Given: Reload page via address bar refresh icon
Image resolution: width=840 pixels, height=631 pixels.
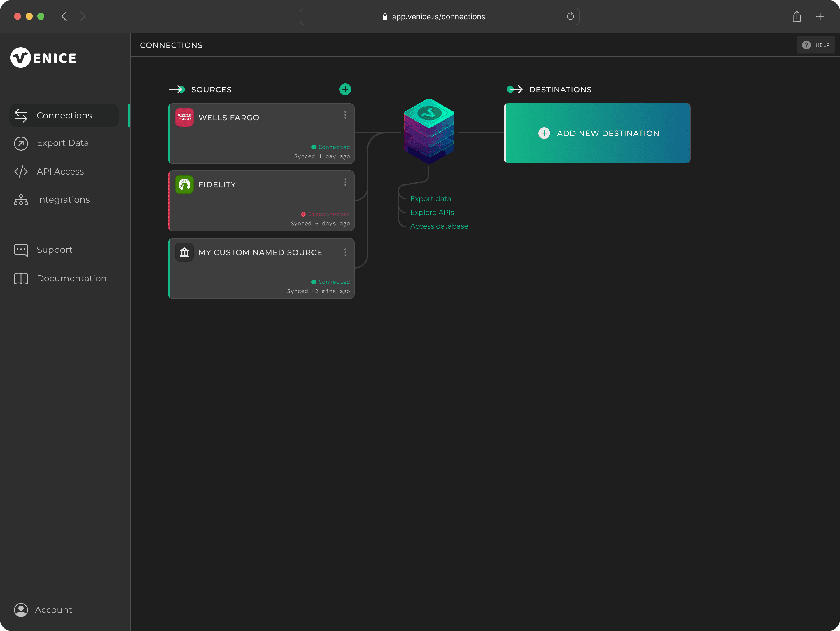Looking at the screenshot, I should [x=570, y=16].
